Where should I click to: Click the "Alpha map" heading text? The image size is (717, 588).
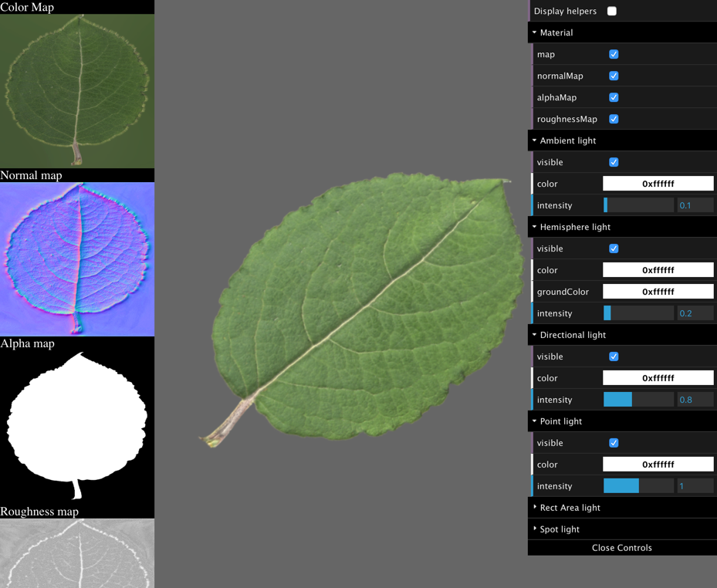28,343
